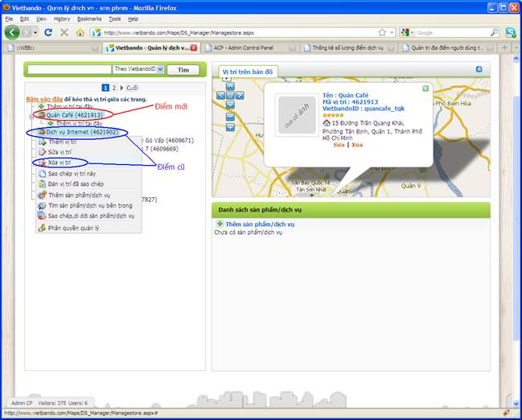Viewport: 522px width, 420px height.
Task: Open the back/forward history dropdown arrow
Action: 35,32
